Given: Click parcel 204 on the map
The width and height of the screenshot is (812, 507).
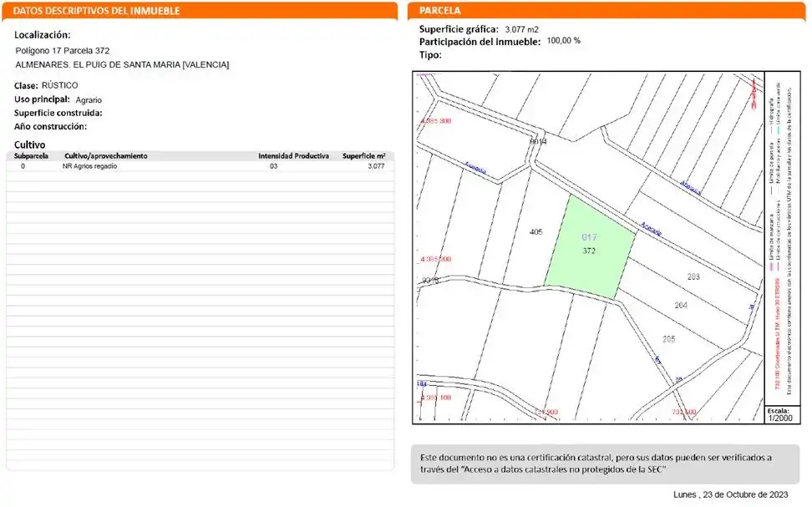Looking at the screenshot, I should click(681, 306).
